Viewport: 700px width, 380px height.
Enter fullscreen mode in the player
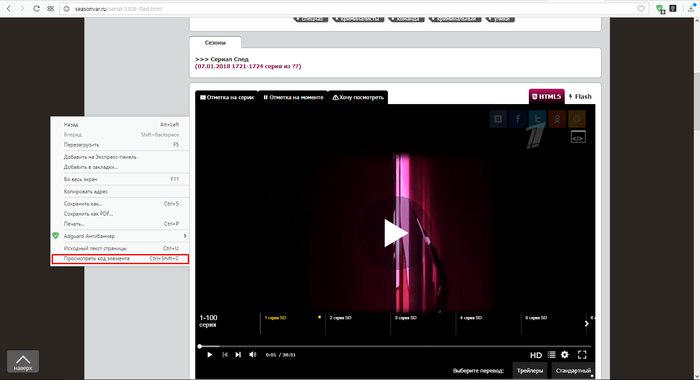point(582,355)
